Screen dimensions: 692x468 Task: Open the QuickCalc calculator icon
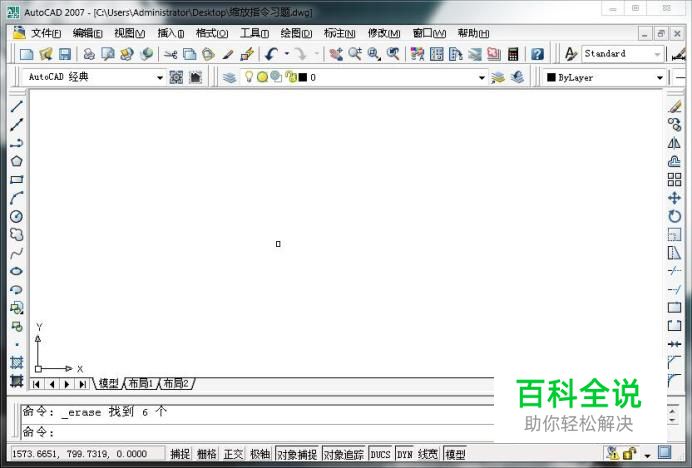(513, 54)
